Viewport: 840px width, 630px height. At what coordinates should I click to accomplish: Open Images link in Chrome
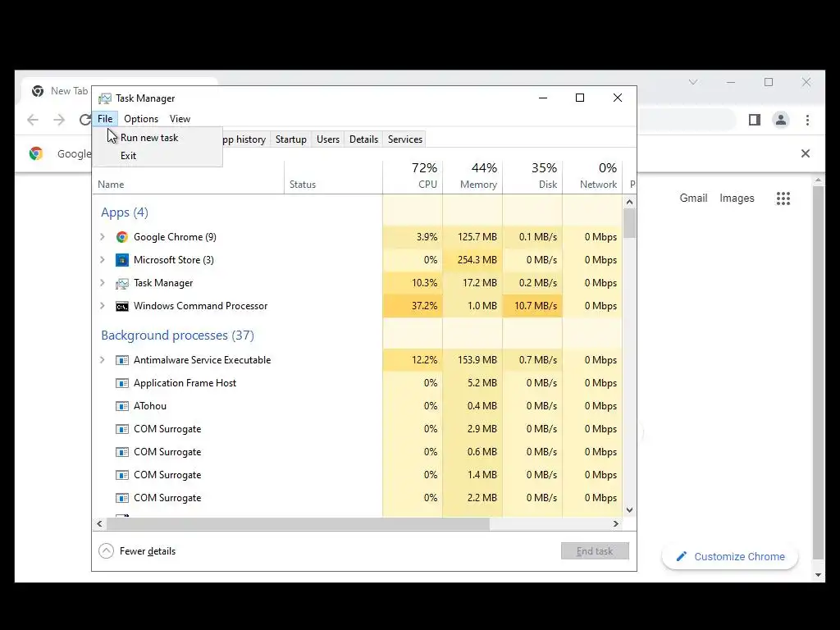click(x=737, y=199)
